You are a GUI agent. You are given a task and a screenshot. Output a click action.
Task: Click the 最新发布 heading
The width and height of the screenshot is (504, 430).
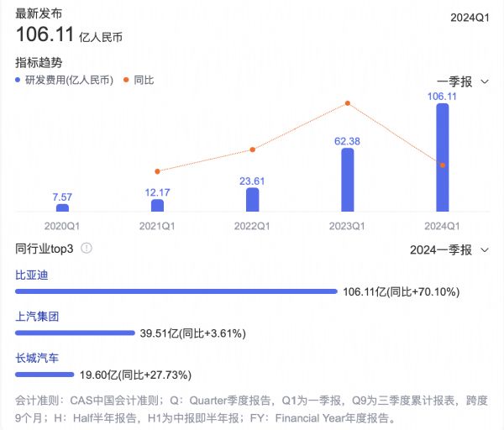click(39, 13)
